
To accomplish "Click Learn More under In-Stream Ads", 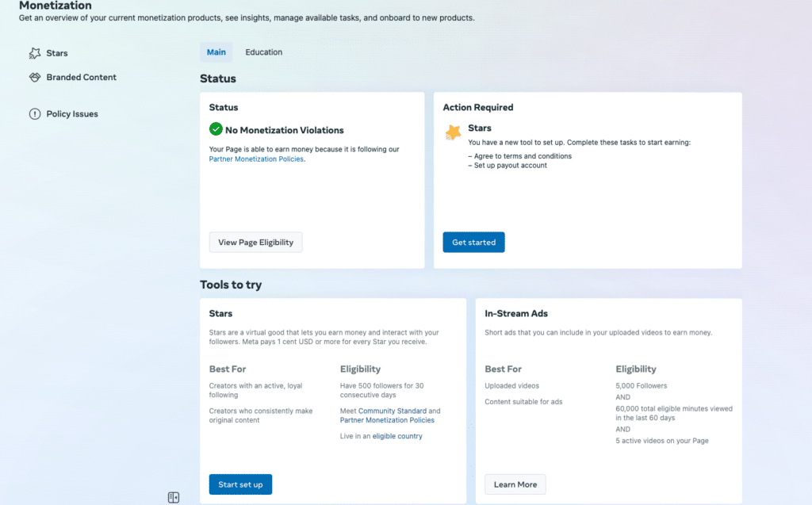I will 515,484.
